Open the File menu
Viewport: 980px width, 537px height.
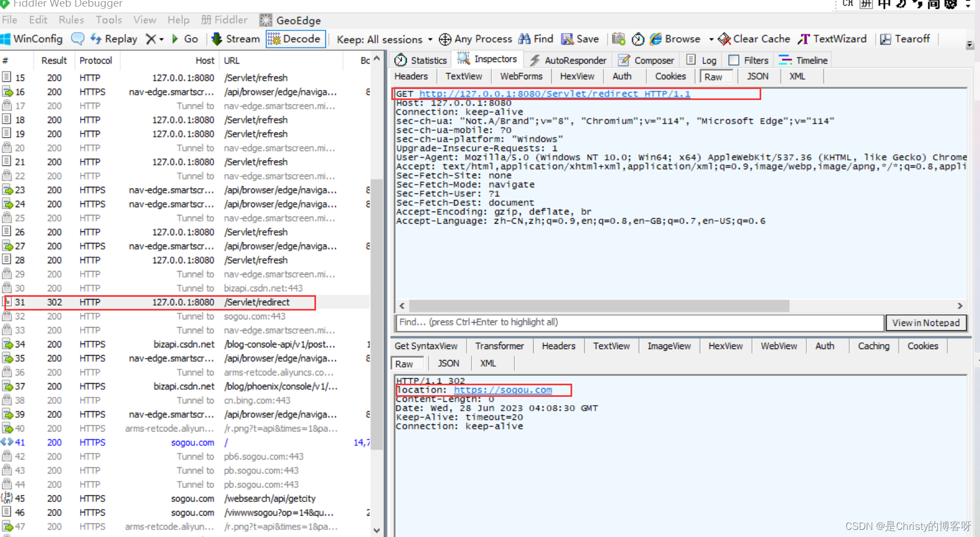[9, 20]
